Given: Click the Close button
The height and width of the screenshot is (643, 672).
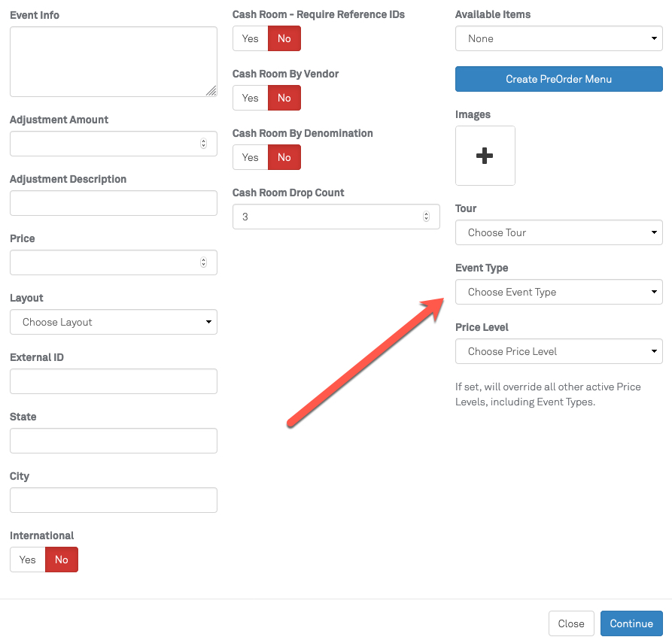Looking at the screenshot, I should point(570,623).
